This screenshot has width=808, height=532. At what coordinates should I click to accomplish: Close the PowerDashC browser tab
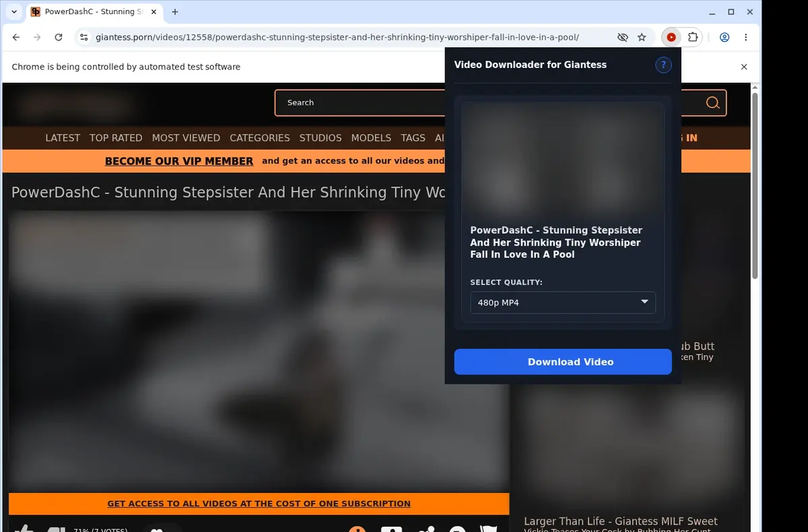point(152,12)
